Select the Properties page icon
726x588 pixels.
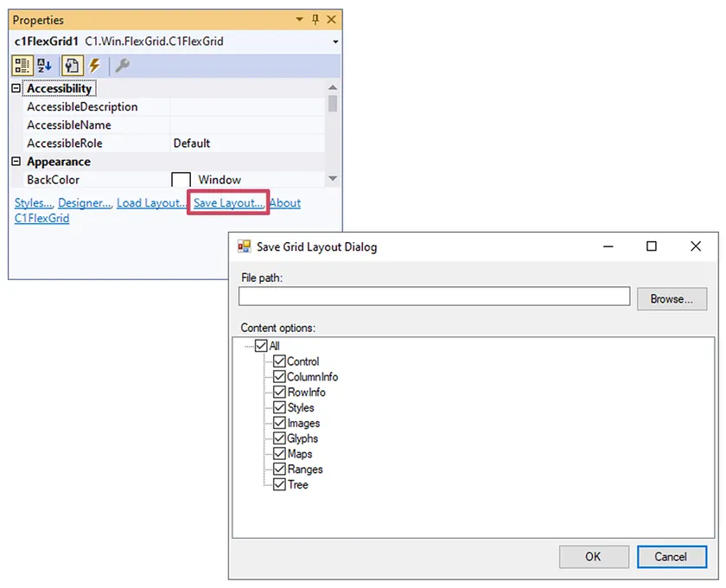(72, 66)
